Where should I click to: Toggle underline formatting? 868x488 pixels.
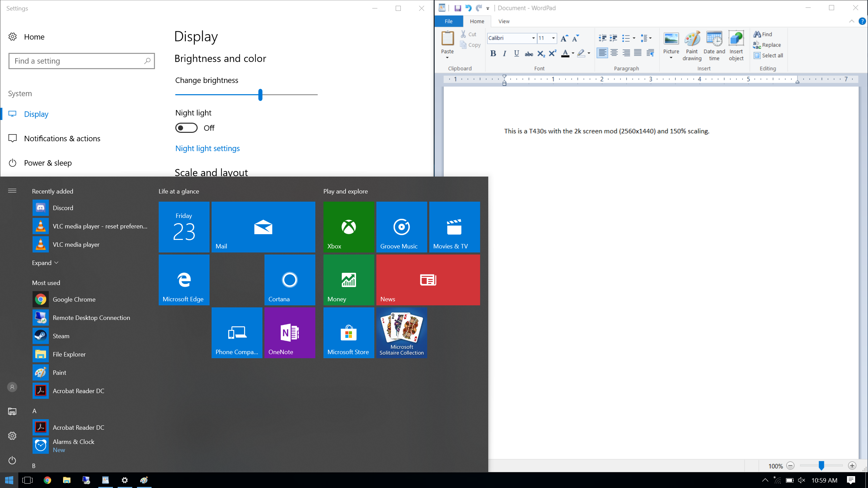(x=516, y=54)
